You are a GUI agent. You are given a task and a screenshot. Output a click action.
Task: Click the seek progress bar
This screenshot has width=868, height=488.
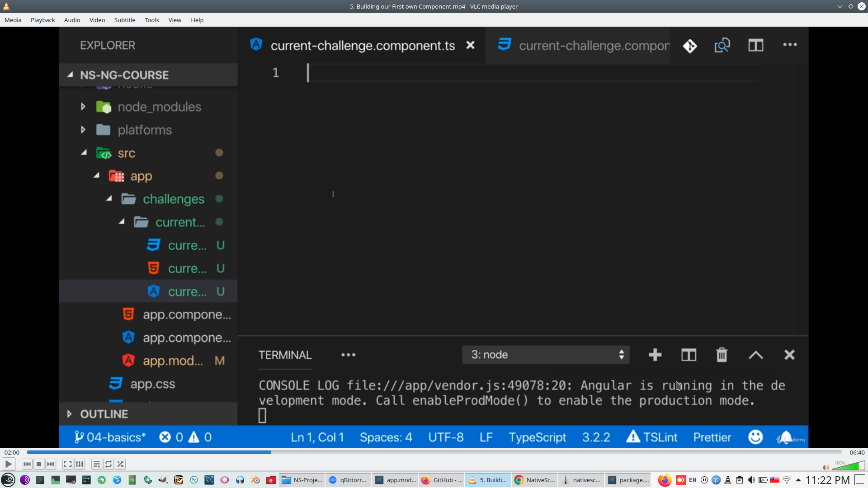(x=434, y=452)
